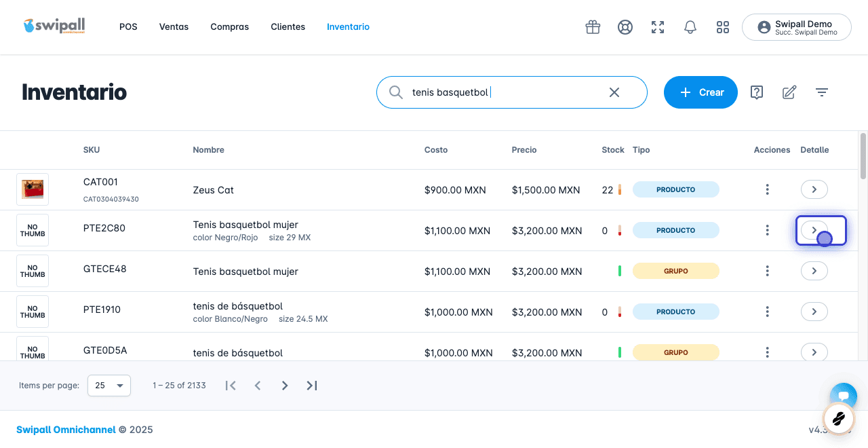Click barcode text CAT0304039430
Image resolution: width=868 pixels, height=448 pixels.
(111, 200)
